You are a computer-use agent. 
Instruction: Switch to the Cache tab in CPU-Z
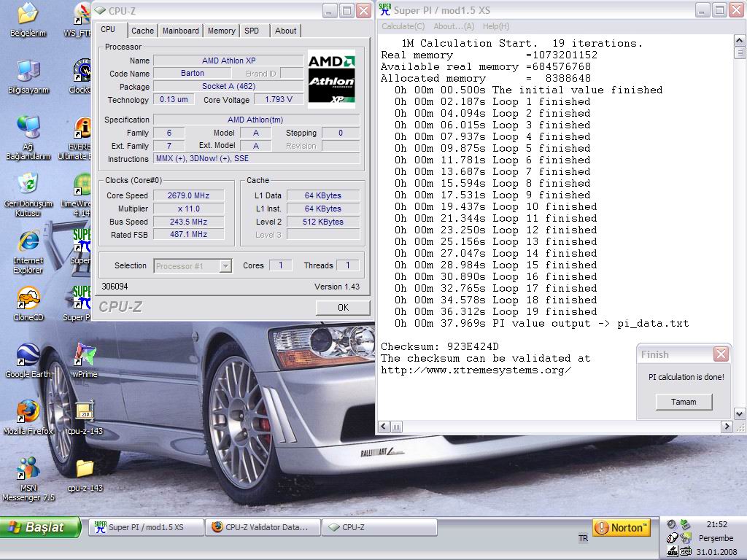coord(142,31)
